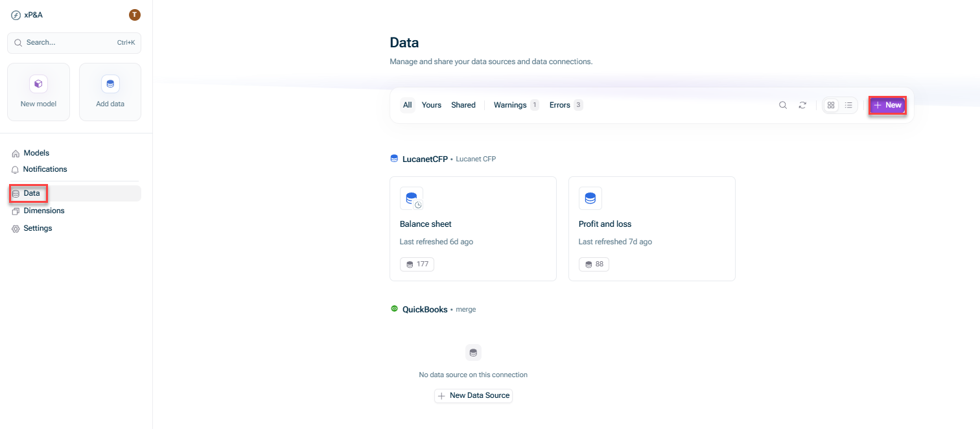Click the LucanetCFP connection icon
980x429 pixels.
coord(394,158)
